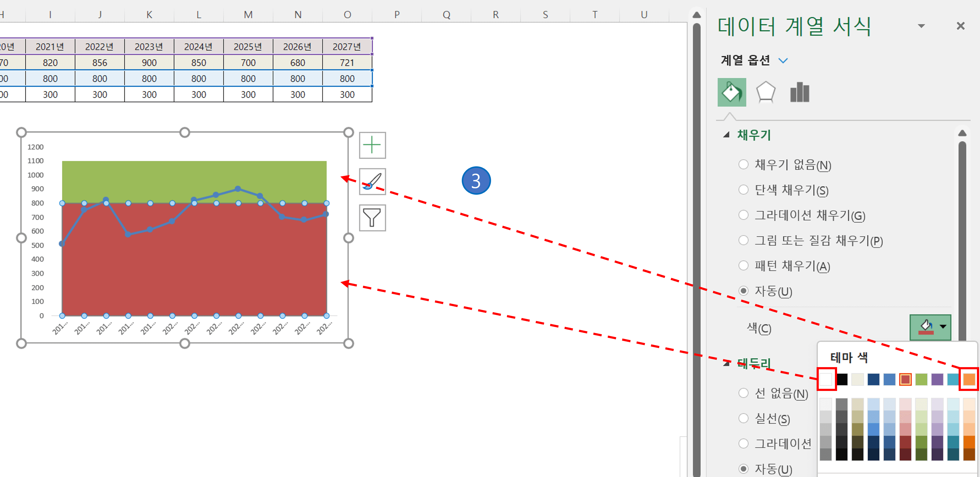Select the 채우기 없음 radio option

click(x=743, y=164)
